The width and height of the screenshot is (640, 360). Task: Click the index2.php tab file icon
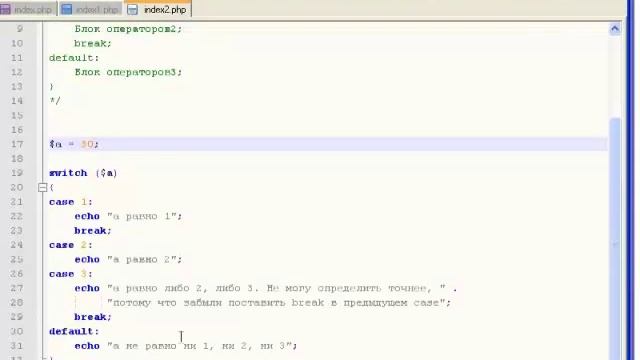[x=133, y=10]
